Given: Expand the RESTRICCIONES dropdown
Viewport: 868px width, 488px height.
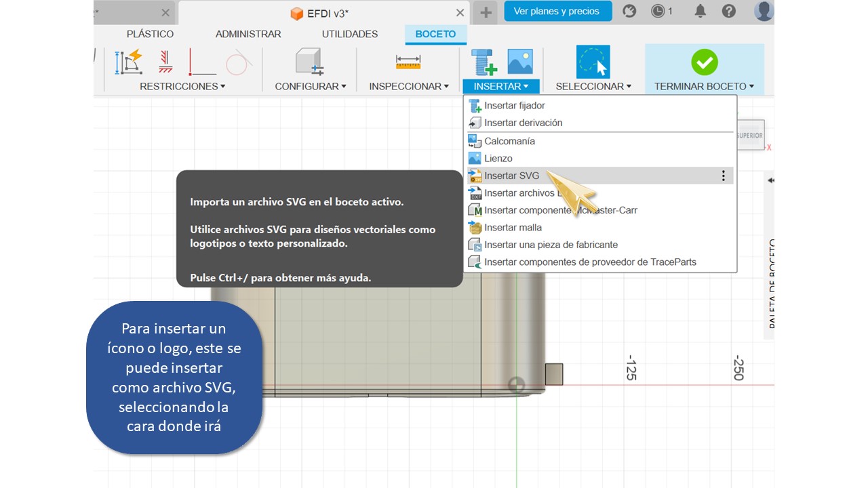Looking at the screenshot, I should point(182,86).
